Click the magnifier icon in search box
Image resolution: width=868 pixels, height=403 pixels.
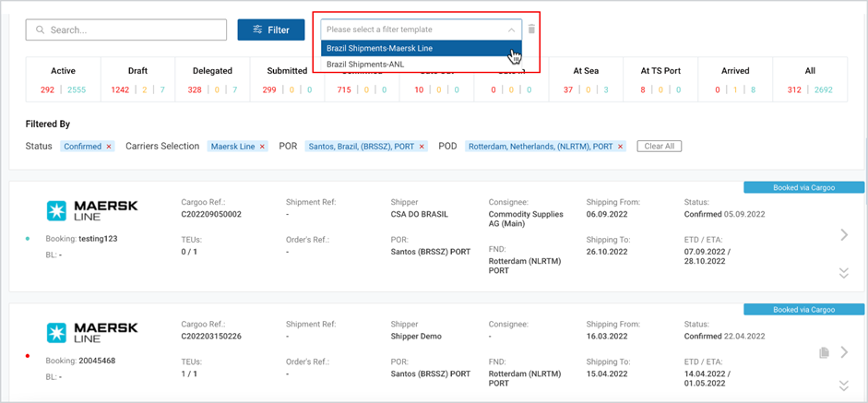point(40,30)
